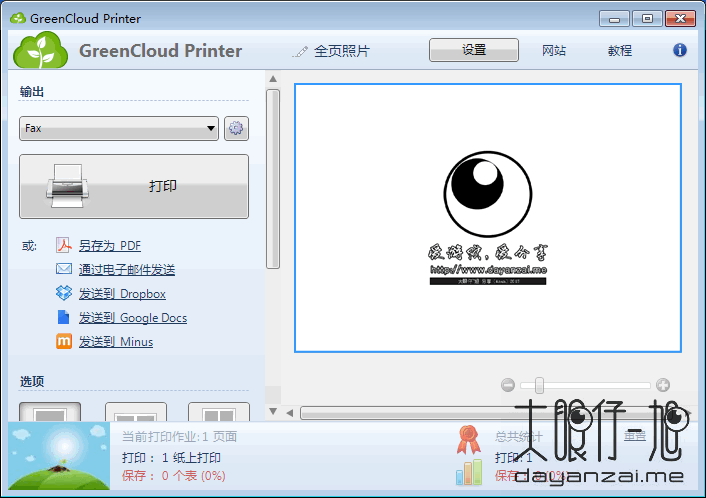The height and width of the screenshot is (498, 706).
Task: Close the GreenCloud Printer window
Action: coord(680,19)
